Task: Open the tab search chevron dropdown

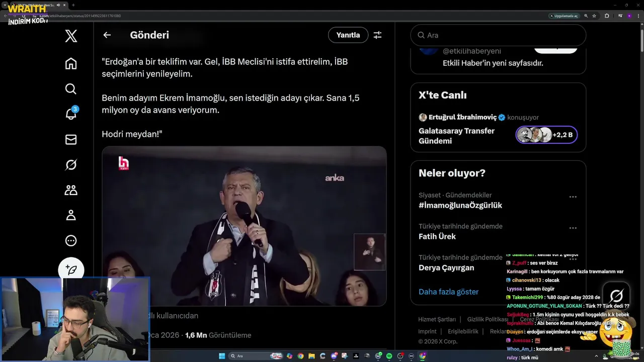Action: tap(5, 5)
